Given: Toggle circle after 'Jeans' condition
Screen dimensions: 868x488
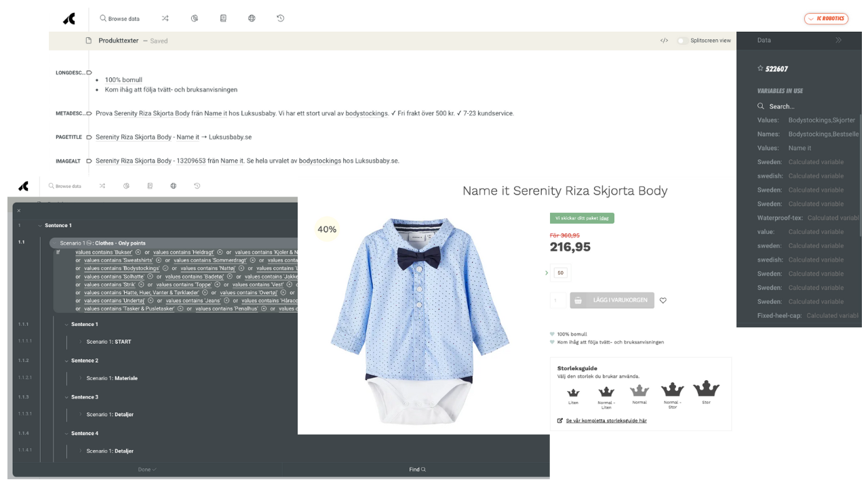Looking at the screenshot, I should [x=227, y=301].
